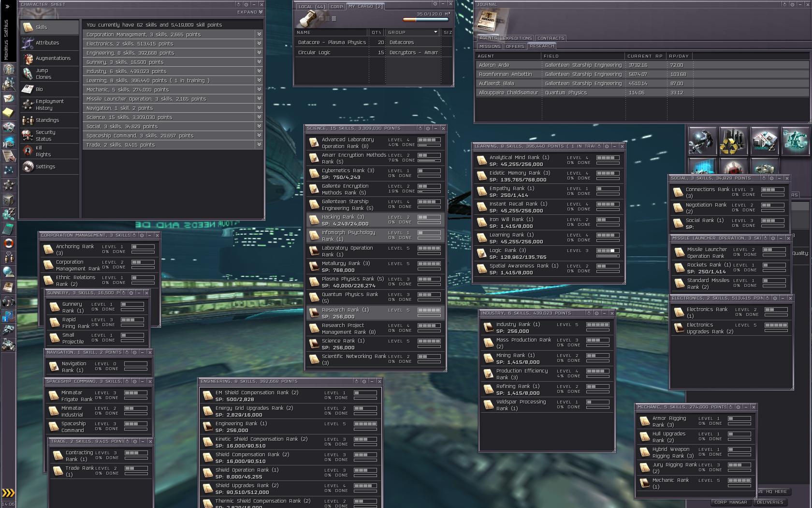Open the globe browser icon in the Neocom
This screenshot has width=812, height=508.
tap(9, 272)
